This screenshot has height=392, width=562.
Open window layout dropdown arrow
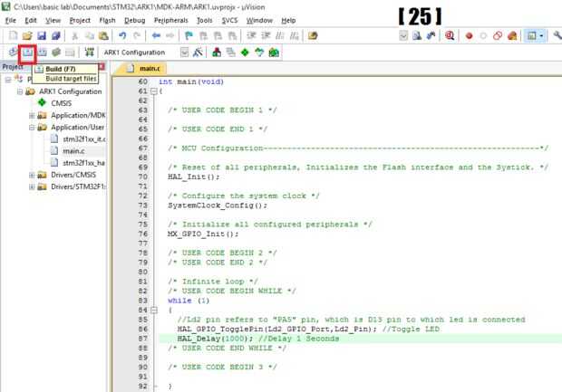pos(541,35)
